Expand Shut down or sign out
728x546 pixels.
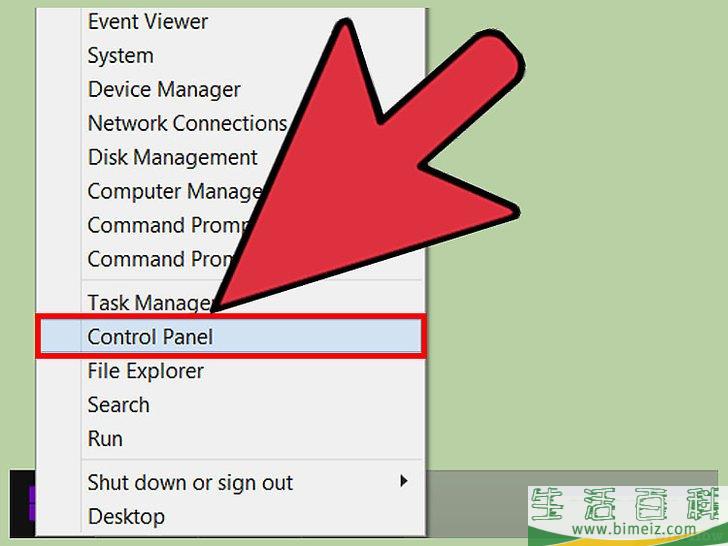click(x=190, y=483)
